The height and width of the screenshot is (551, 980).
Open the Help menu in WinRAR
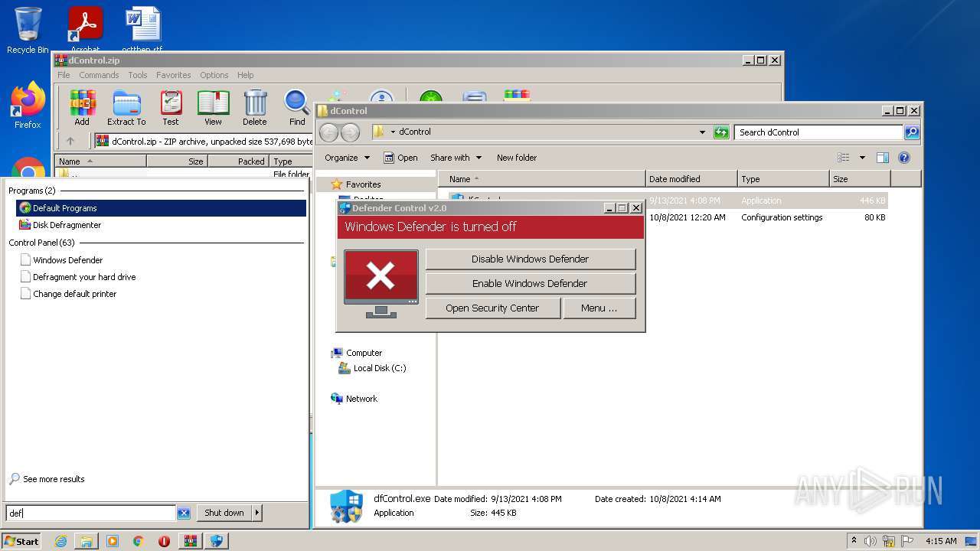[245, 75]
